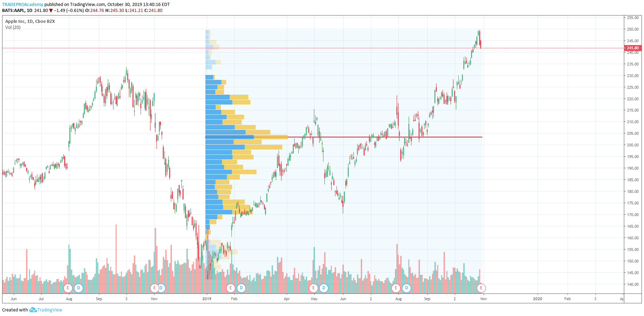Click the 2019 label on the time axis
644x316 pixels.
207,299
